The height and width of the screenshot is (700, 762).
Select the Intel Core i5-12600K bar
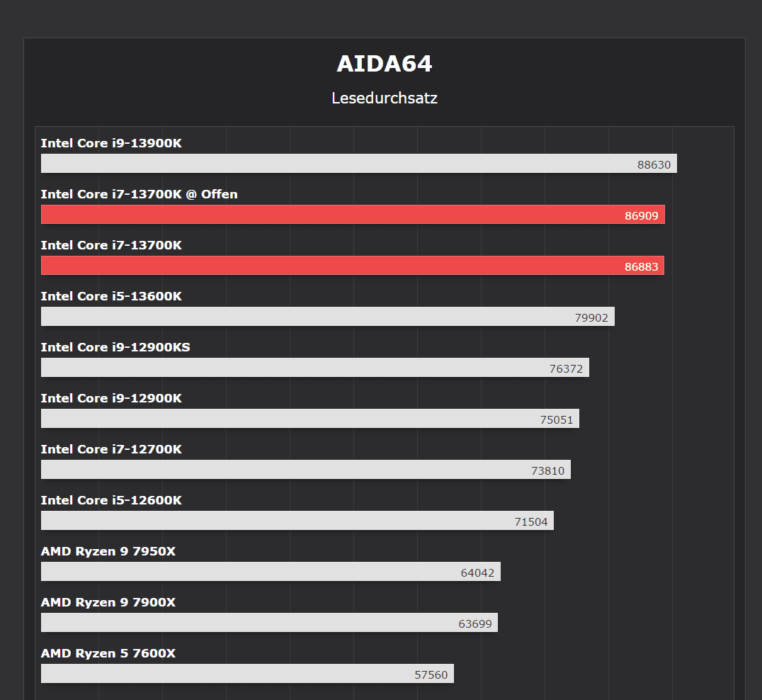tap(297, 521)
